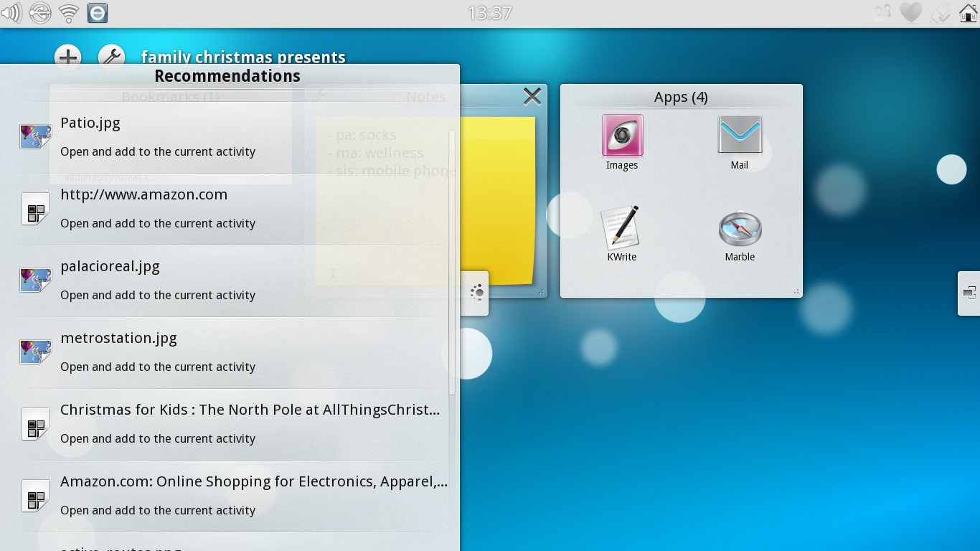Launch the Mail app
This screenshot has width=980, height=551.
(x=740, y=143)
